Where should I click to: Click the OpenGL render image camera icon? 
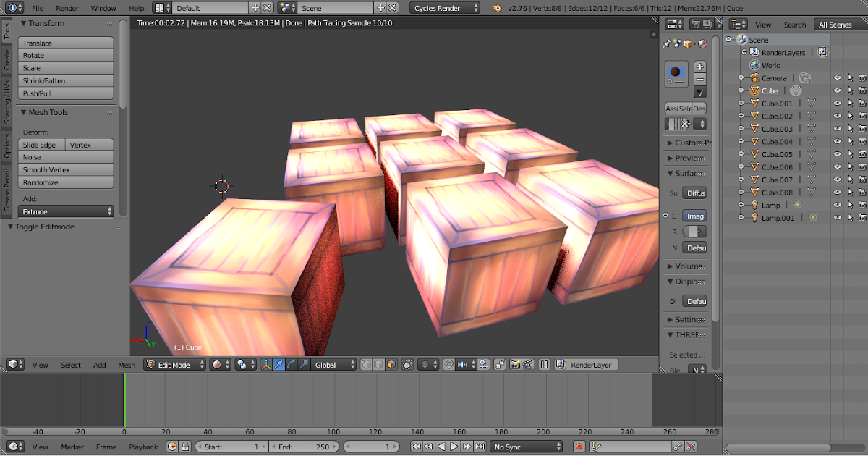coord(516,365)
